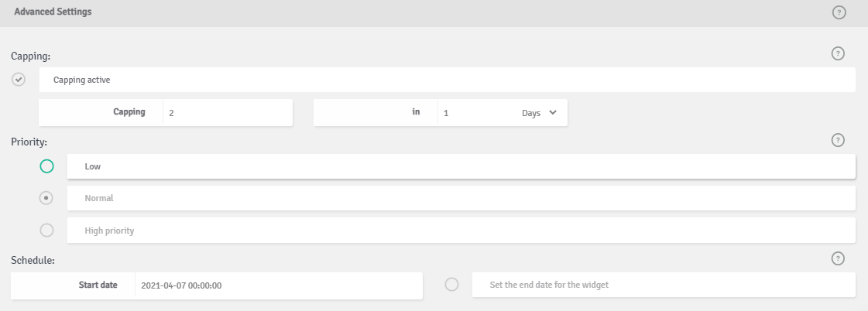Open the Schedule section help icon
868x311 pixels.
[x=838, y=258]
